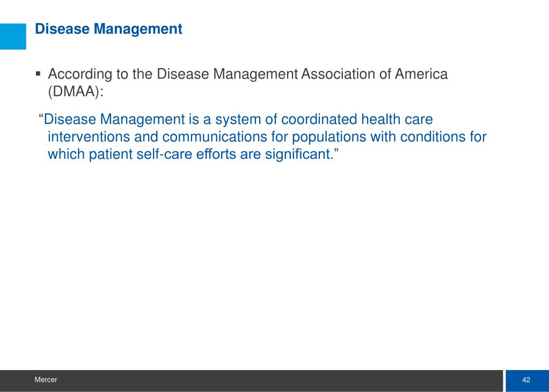Click the page number 42 box
549x392 pixels.
point(526,380)
